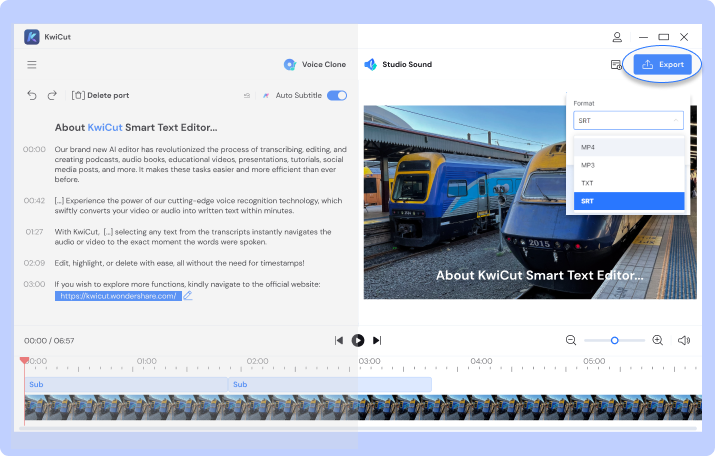Image resolution: width=715 pixels, height=456 pixels.
Task: Play the video
Action: [358, 341]
